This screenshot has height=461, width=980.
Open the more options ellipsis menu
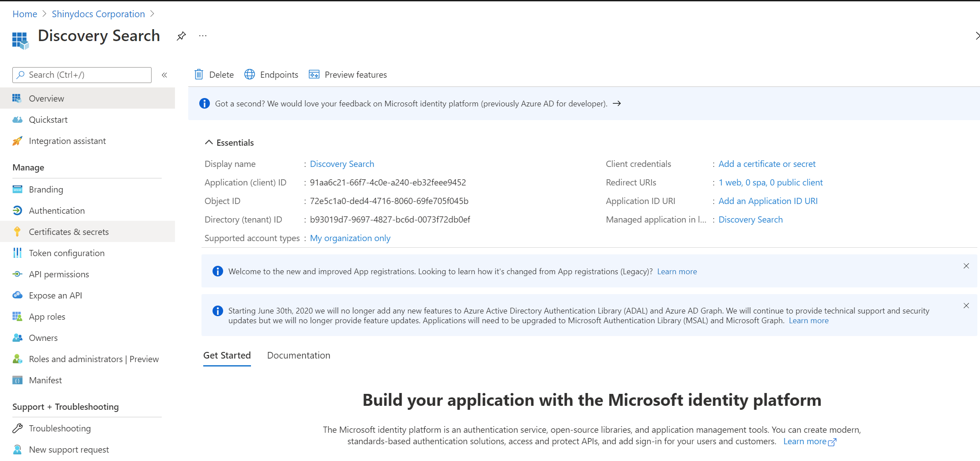(203, 36)
